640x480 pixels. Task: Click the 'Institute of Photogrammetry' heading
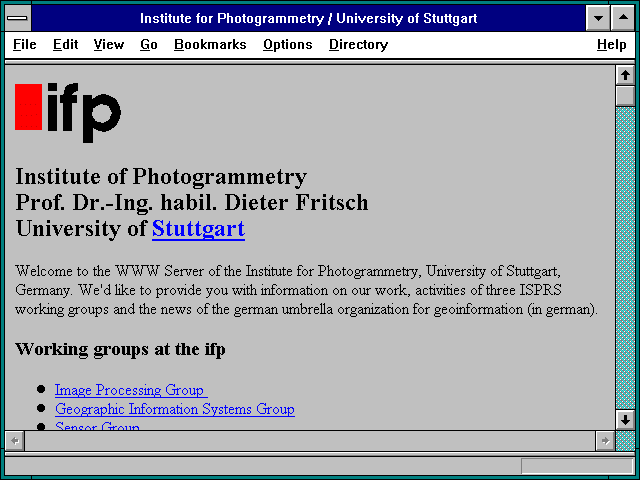pos(161,177)
